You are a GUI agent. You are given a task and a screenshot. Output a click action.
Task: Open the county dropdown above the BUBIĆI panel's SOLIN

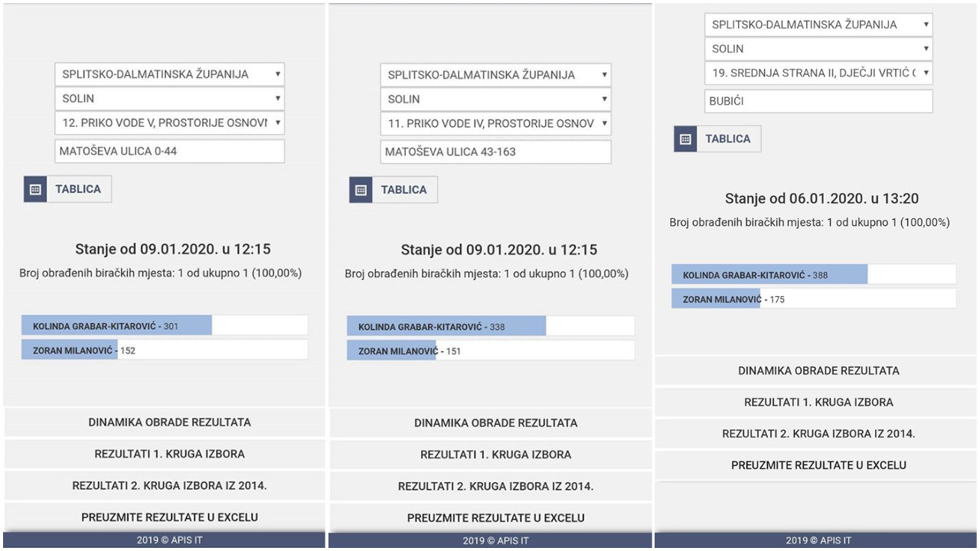[818, 24]
